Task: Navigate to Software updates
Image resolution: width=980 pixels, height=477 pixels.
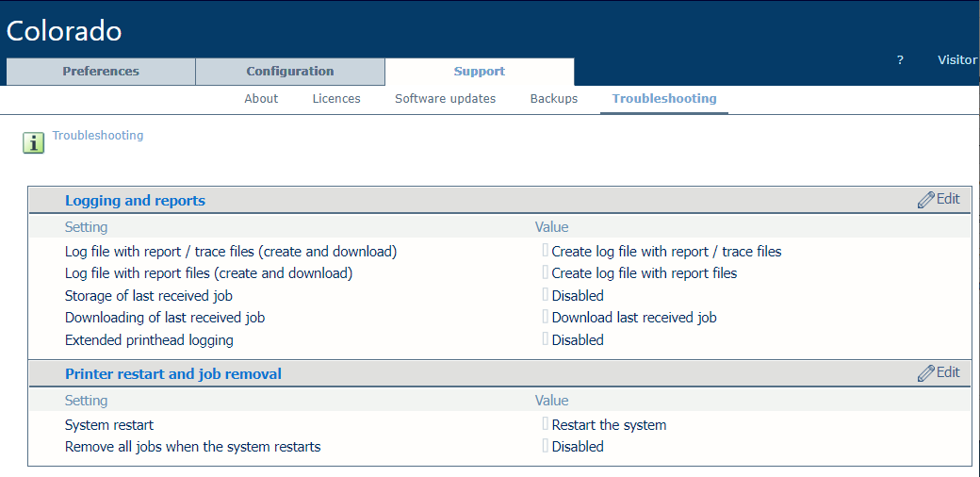Action: click(x=445, y=98)
